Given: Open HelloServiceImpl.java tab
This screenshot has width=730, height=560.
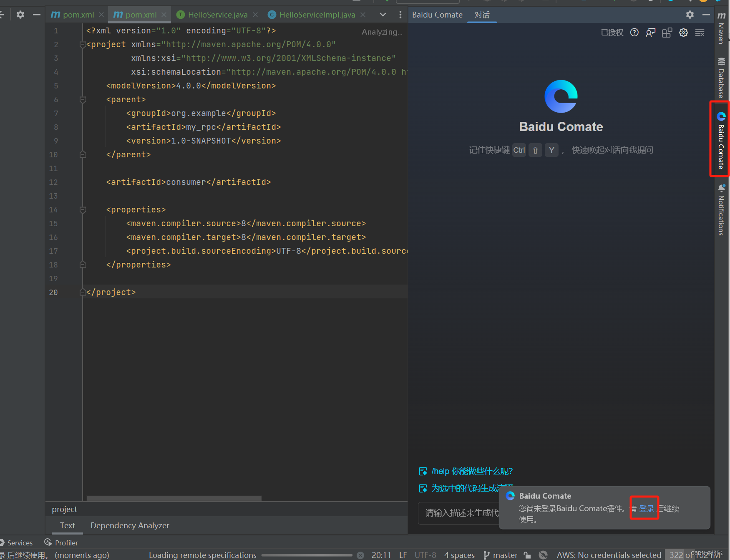Looking at the screenshot, I should point(312,15).
